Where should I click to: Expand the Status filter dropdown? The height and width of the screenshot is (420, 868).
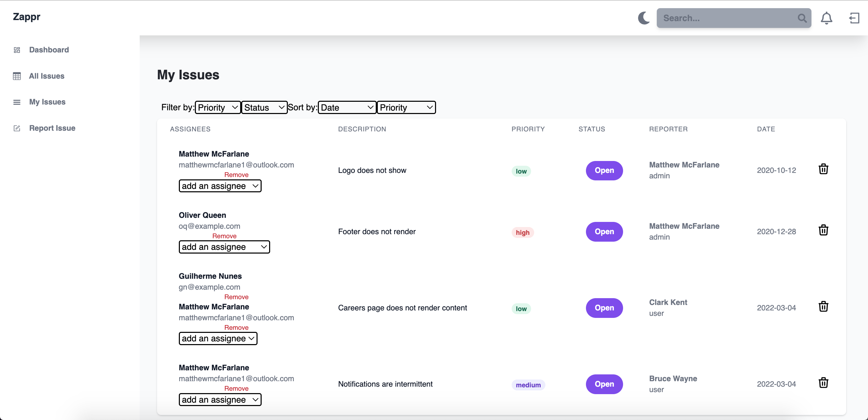[264, 107]
